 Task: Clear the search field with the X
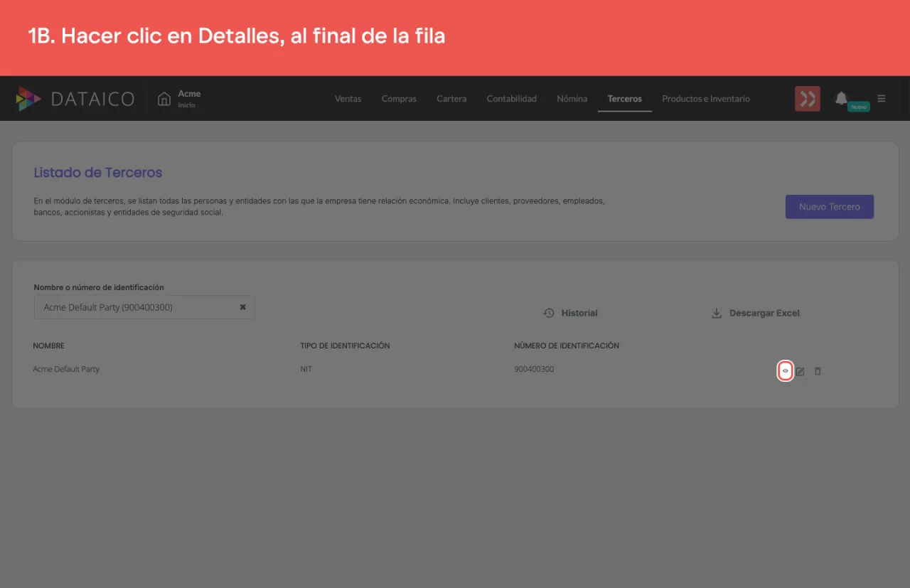click(x=242, y=307)
